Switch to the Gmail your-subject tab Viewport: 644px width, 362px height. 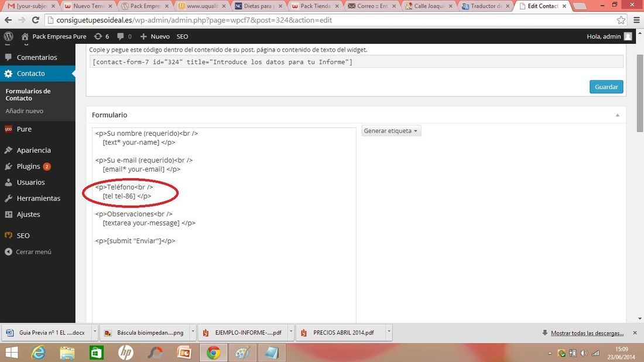pyautogui.click(x=31, y=6)
